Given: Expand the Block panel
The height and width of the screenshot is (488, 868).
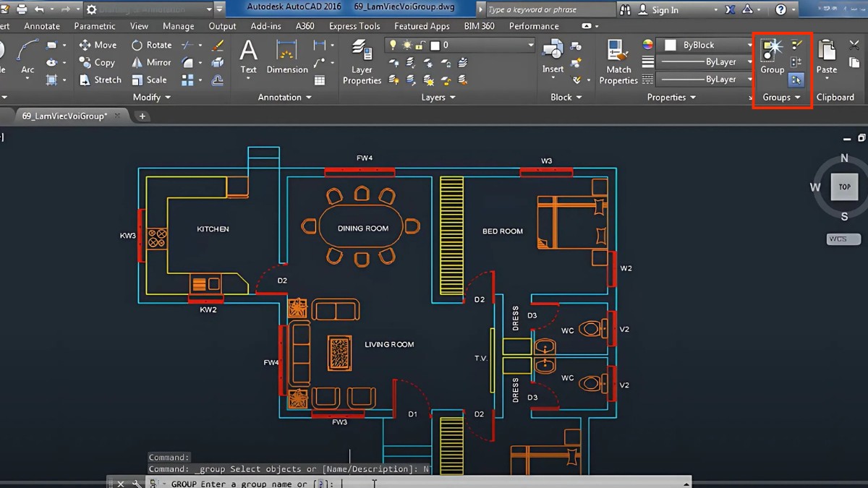Looking at the screenshot, I should [x=566, y=97].
